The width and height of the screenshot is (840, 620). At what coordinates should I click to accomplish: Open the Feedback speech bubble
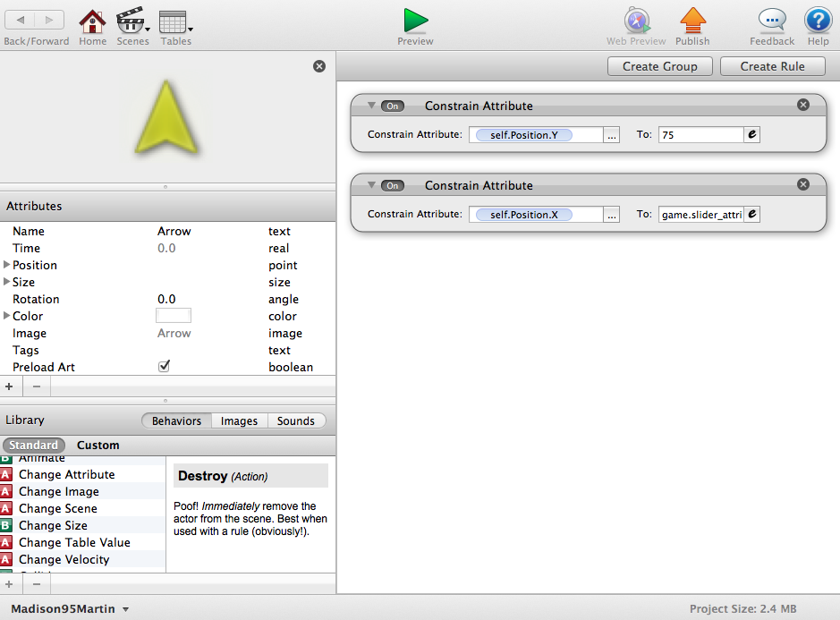coord(772,21)
